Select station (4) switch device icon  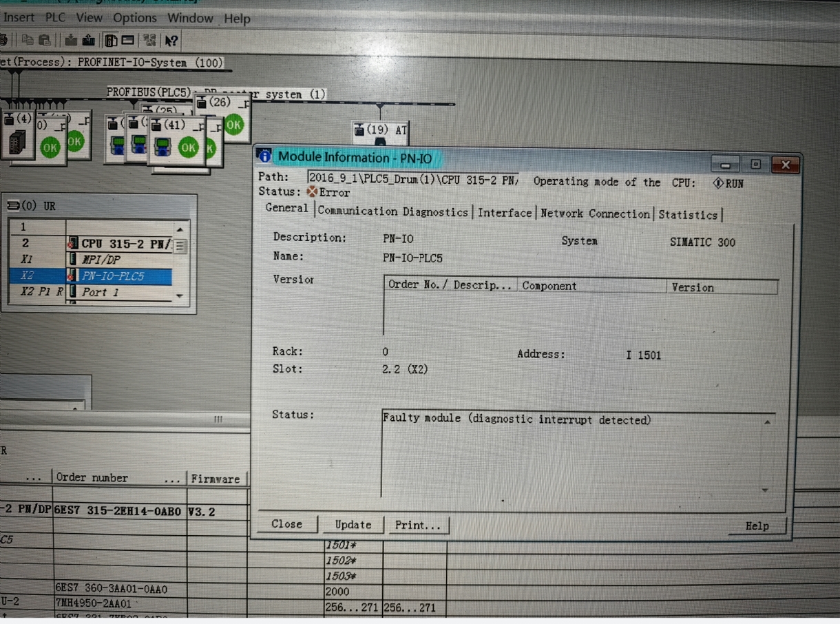(17, 143)
